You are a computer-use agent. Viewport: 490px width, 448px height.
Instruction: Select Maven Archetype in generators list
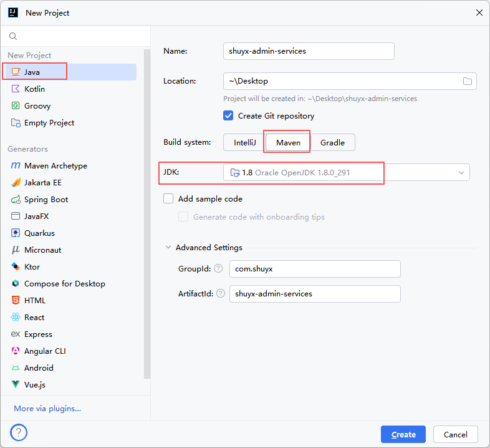(x=55, y=166)
